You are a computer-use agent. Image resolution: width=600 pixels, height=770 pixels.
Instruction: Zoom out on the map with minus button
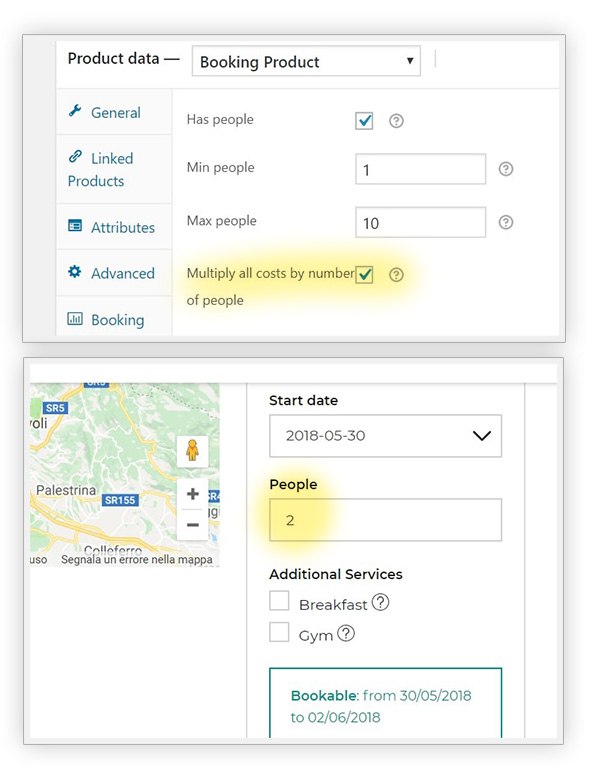[x=192, y=525]
